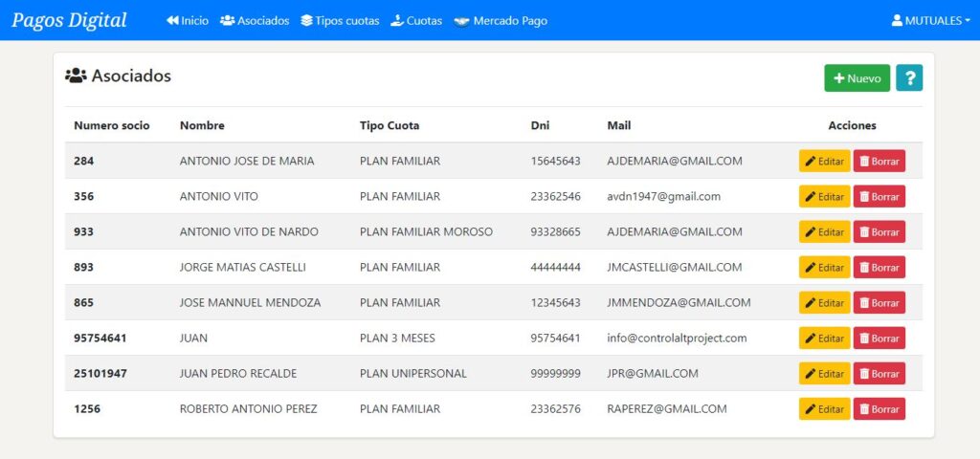Open Tipos cuotas from the navbar
This screenshot has height=459, width=980.
click(x=340, y=20)
